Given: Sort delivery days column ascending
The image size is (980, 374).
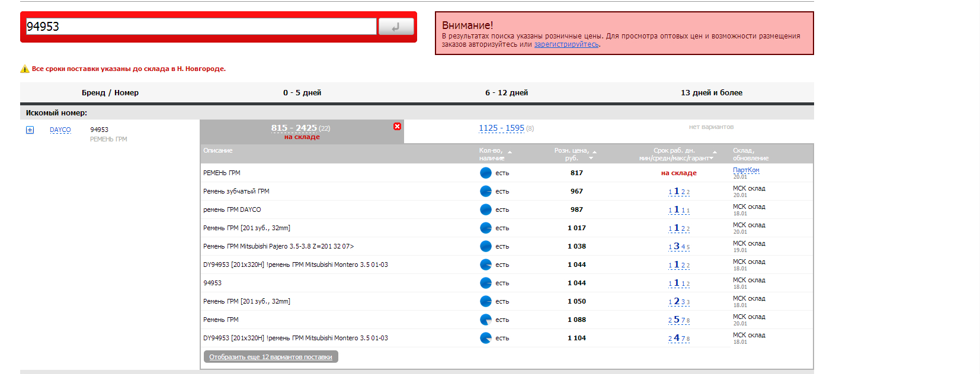Looking at the screenshot, I should [x=715, y=152].
